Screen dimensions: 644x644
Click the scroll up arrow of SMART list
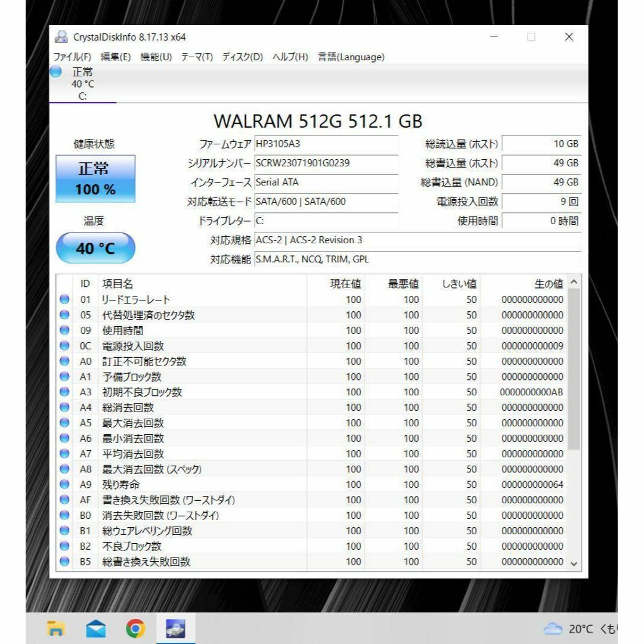tap(574, 281)
